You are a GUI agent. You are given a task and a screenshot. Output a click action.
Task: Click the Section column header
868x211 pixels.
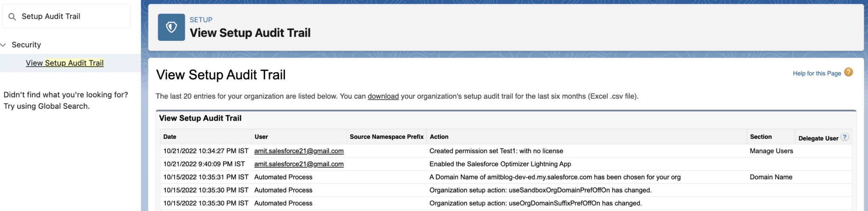(760, 137)
